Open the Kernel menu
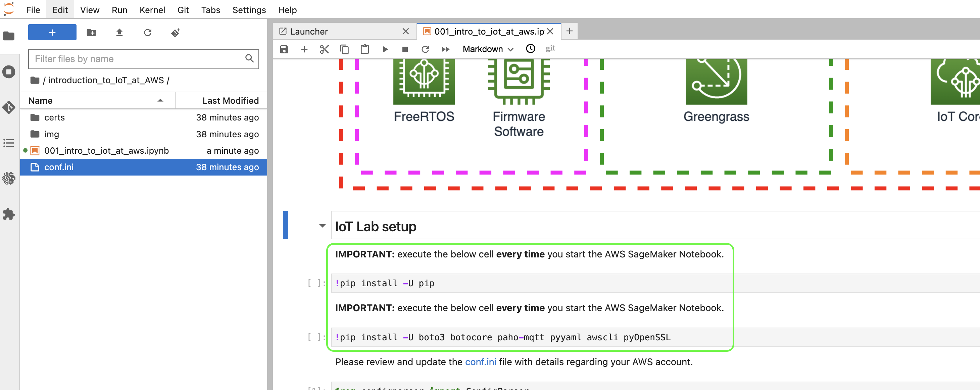This screenshot has width=980, height=390. pyautogui.click(x=152, y=10)
